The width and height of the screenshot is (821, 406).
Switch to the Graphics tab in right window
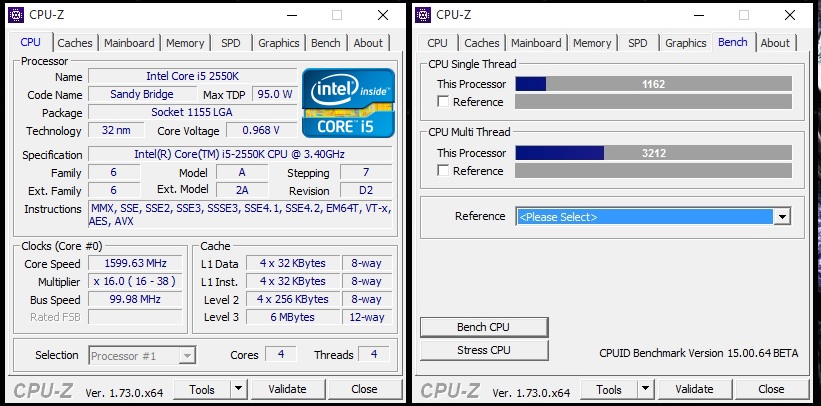686,43
